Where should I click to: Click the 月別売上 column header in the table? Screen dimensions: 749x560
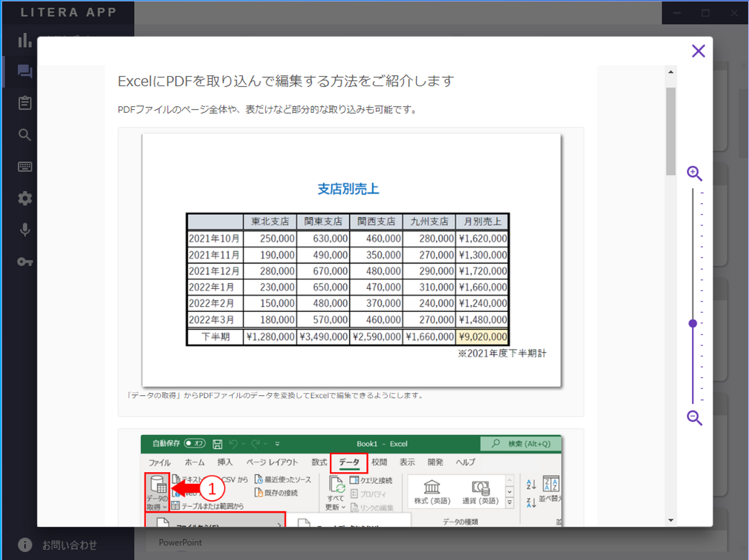pos(482,222)
